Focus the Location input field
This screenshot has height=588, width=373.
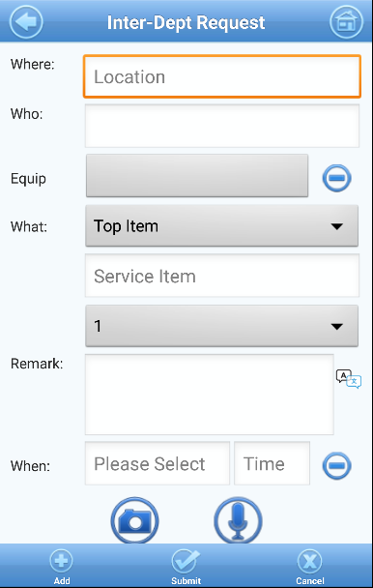[x=222, y=76]
